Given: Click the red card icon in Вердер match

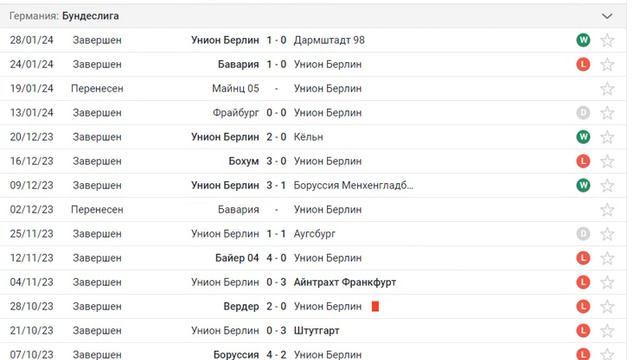Looking at the screenshot, I should coord(375,307).
